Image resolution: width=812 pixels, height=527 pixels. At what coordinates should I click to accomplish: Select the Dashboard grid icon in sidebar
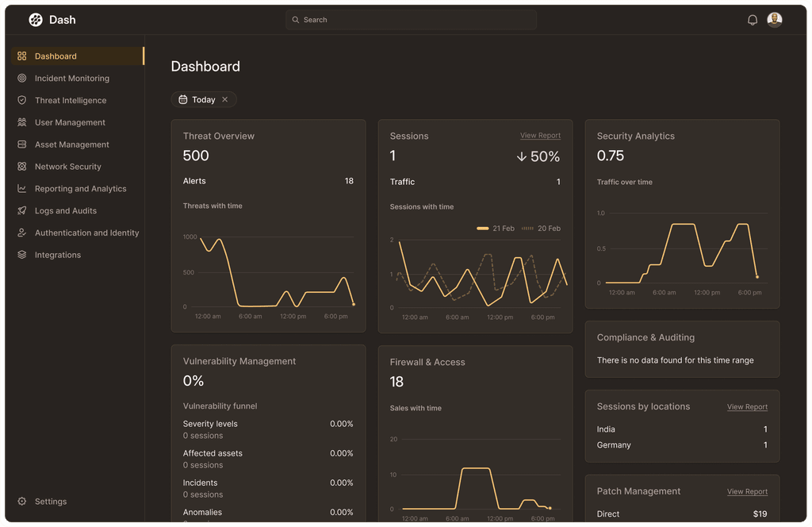click(21, 56)
